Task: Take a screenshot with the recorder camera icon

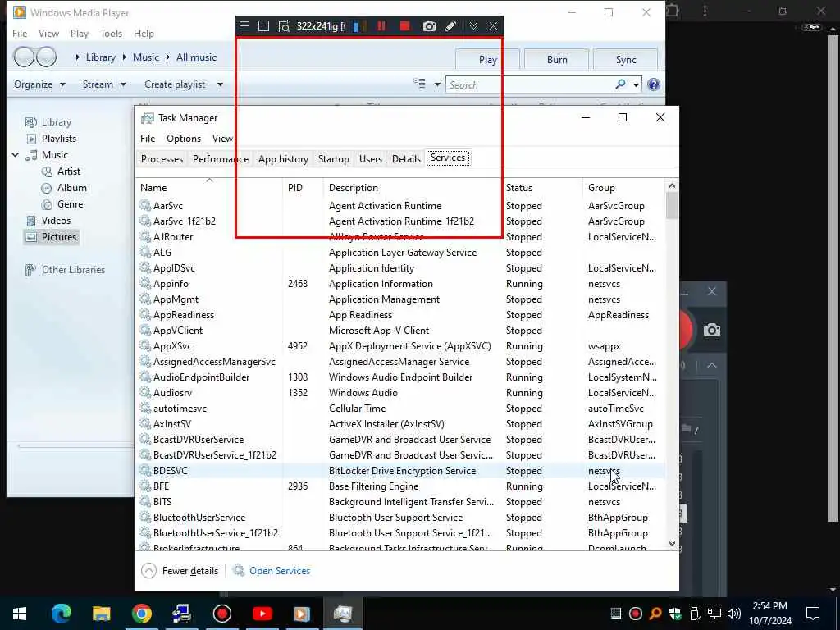Action: pyautogui.click(x=429, y=25)
